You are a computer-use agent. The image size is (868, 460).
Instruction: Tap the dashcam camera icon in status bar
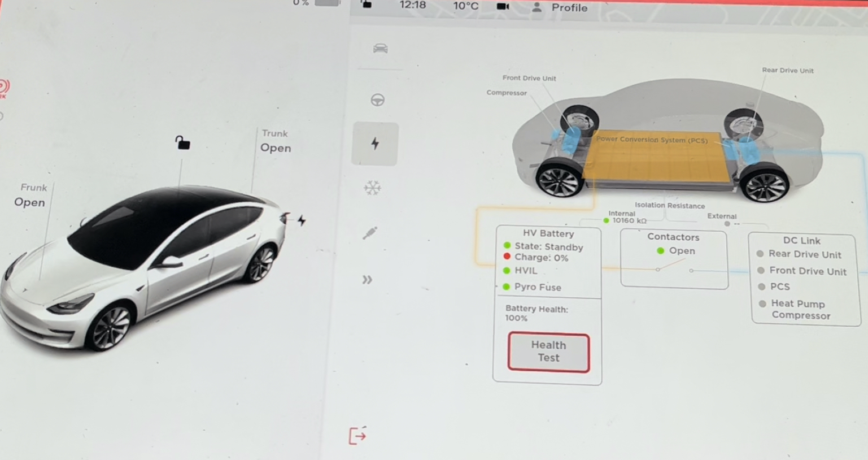coord(503,7)
